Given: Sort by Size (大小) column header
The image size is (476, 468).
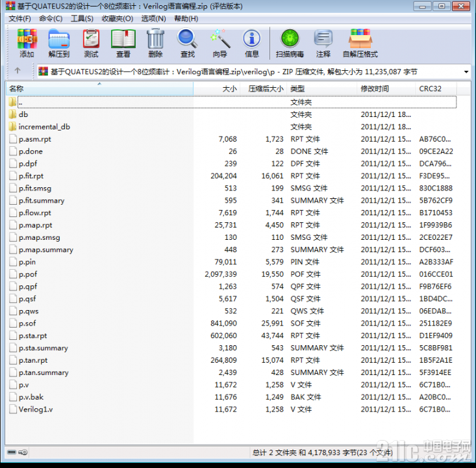Looking at the screenshot, I should [217, 88].
